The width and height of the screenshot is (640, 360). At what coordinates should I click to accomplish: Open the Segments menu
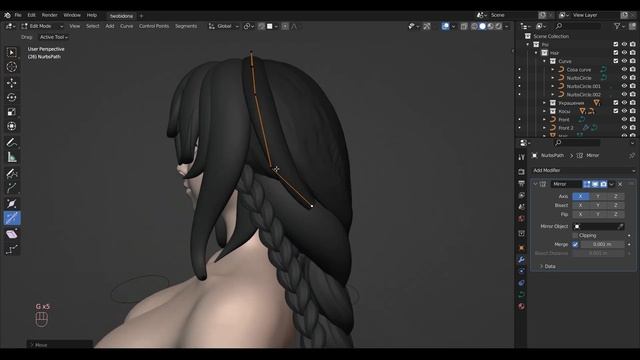(186, 26)
